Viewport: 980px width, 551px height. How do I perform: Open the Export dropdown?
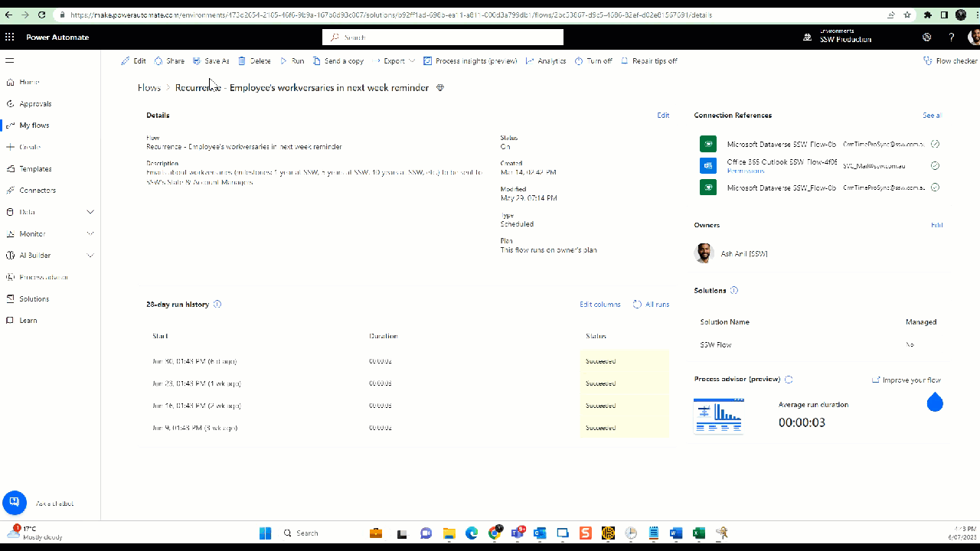coord(394,61)
